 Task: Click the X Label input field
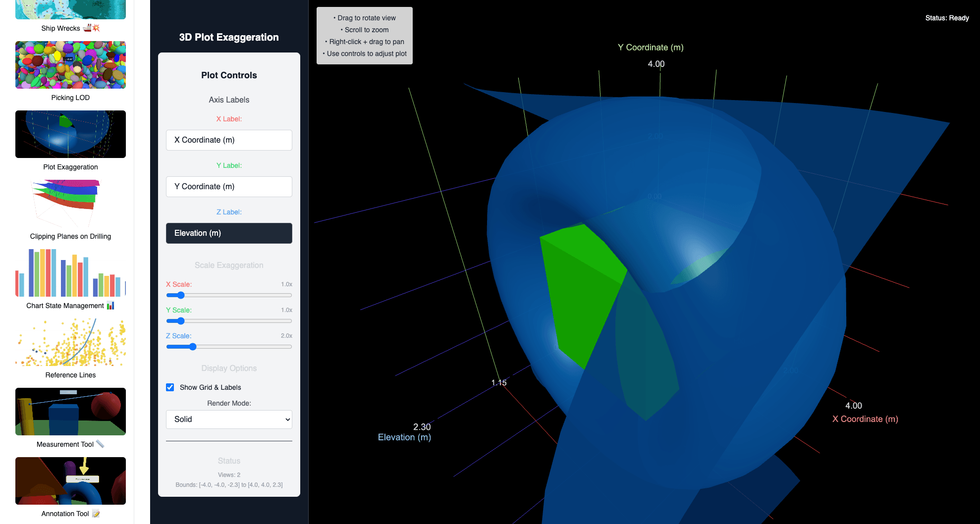(229, 140)
